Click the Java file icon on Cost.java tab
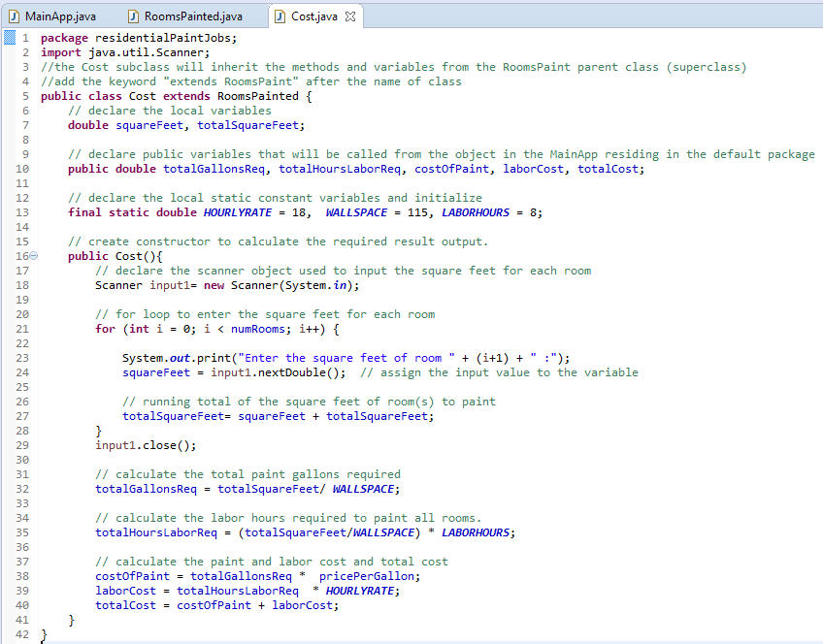The height and width of the screenshot is (644, 823). (x=280, y=16)
